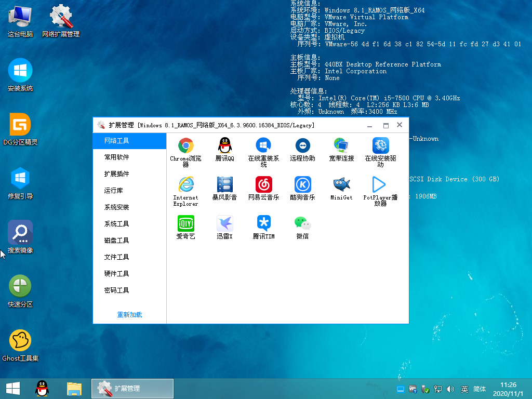Open the 密码工具 category
Screen dimensions: 532x399
(129, 290)
